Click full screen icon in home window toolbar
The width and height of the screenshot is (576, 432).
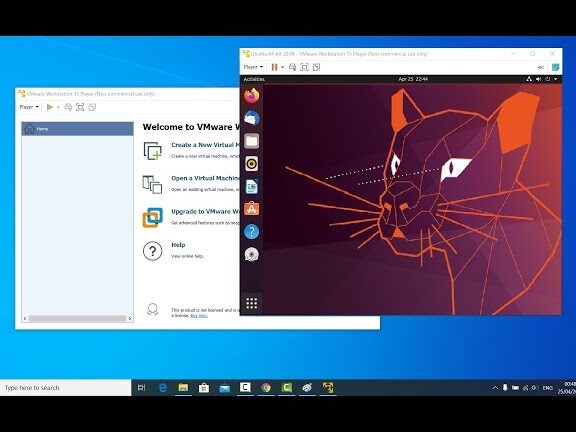click(80, 107)
